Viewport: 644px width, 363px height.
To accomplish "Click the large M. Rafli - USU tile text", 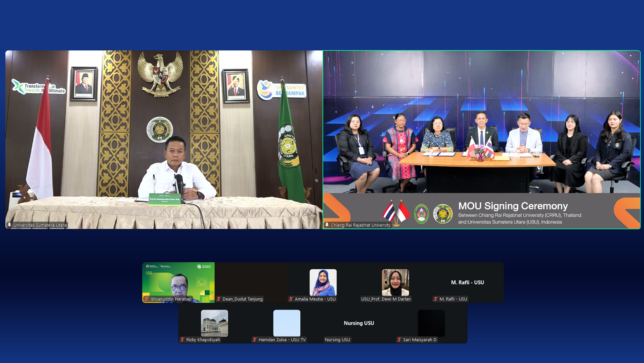I will coord(467,282).
